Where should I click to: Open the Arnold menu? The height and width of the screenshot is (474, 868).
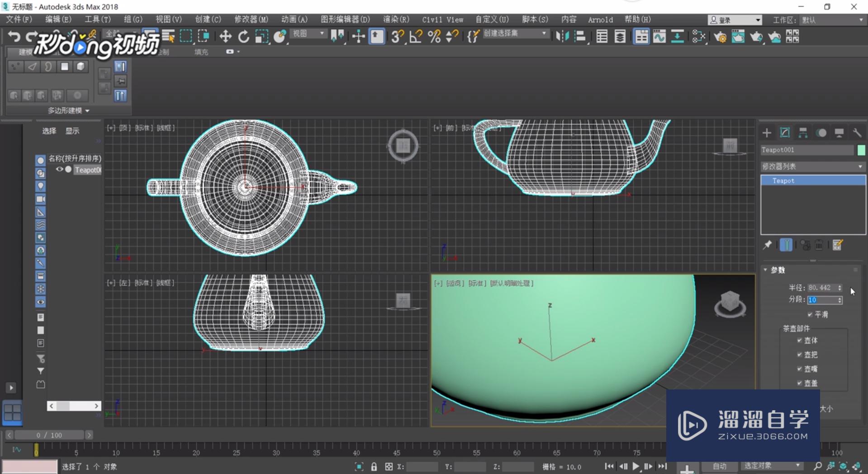coord(600,19)
